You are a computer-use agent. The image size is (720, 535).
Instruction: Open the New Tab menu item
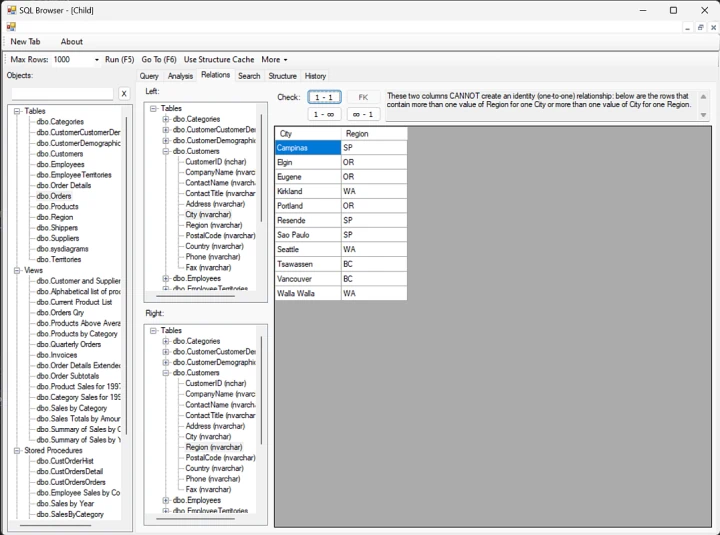[25, 41]
